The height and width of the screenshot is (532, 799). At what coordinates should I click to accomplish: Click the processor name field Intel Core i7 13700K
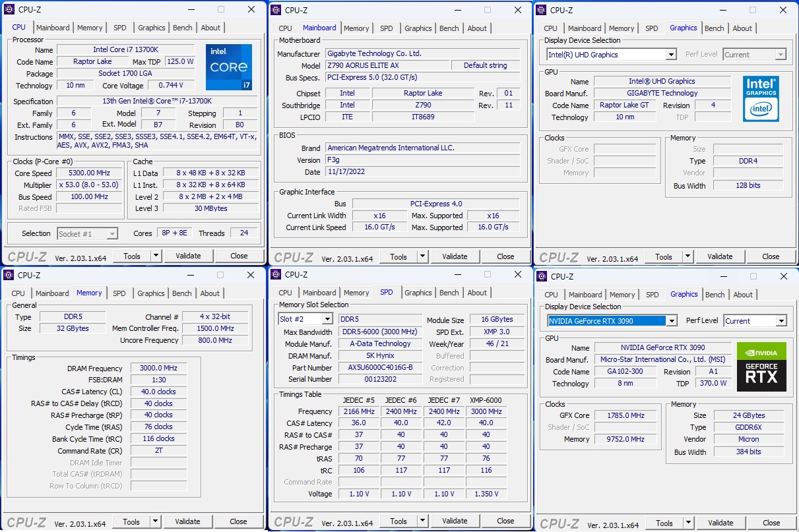126,49
